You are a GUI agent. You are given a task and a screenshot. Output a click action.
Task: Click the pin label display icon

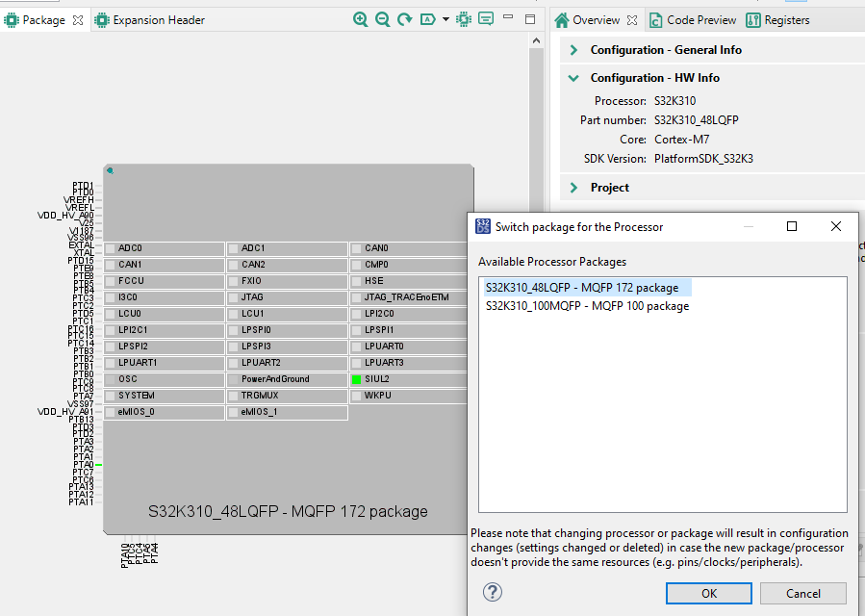coord(427,18)
